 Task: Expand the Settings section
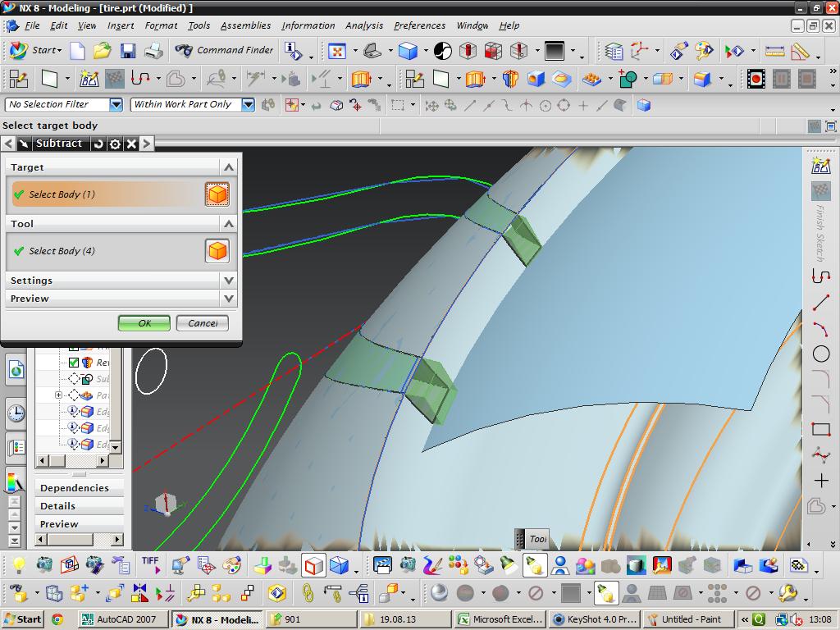(x=229, y=281)
